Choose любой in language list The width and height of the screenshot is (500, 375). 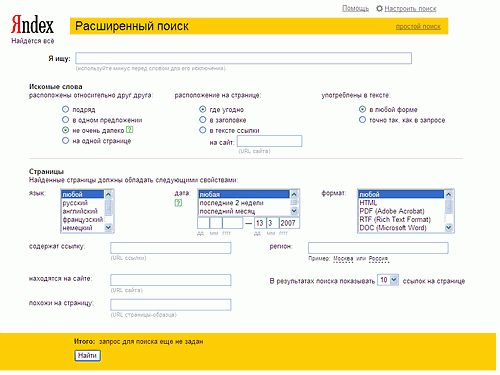point(83,194)
